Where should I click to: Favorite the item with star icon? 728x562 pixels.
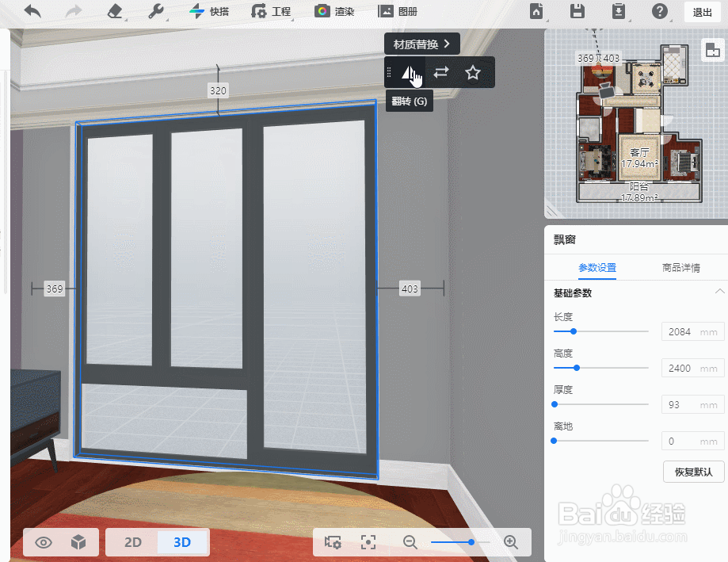pos(473,72)
